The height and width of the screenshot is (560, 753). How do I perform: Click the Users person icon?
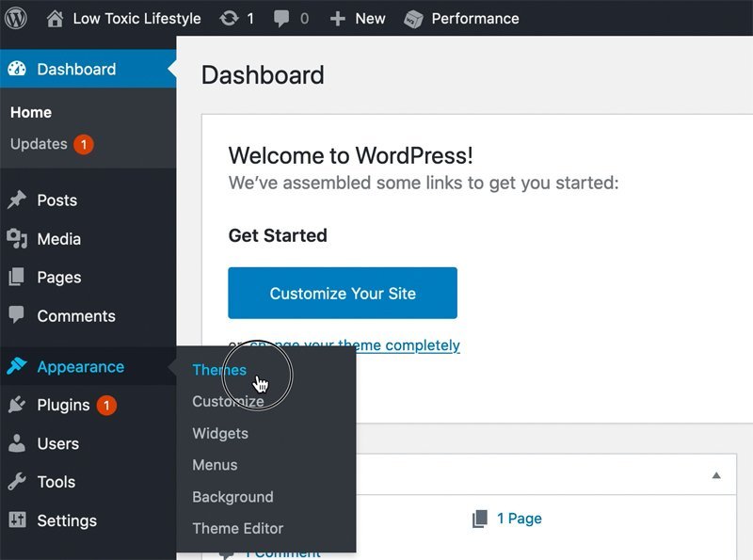(x=17, y=443)
